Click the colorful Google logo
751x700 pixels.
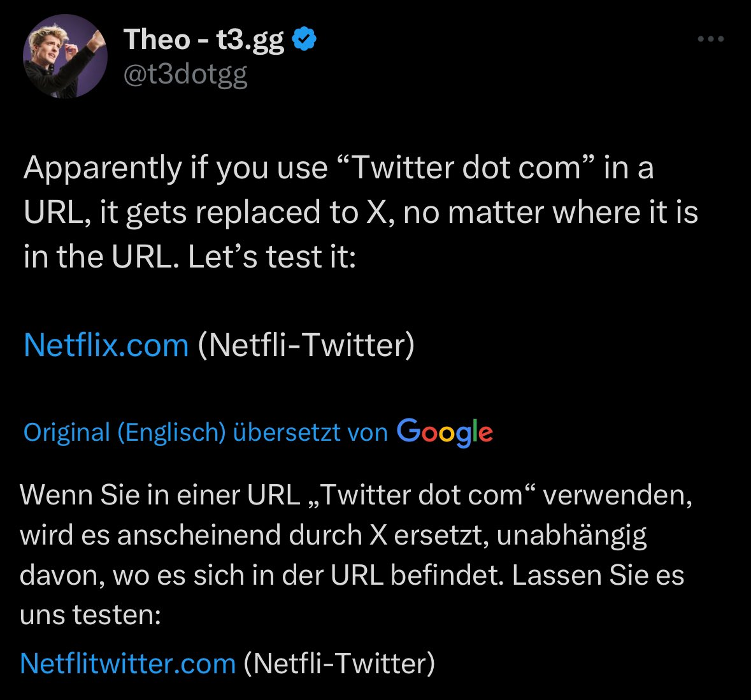click(x=445, y=432)
